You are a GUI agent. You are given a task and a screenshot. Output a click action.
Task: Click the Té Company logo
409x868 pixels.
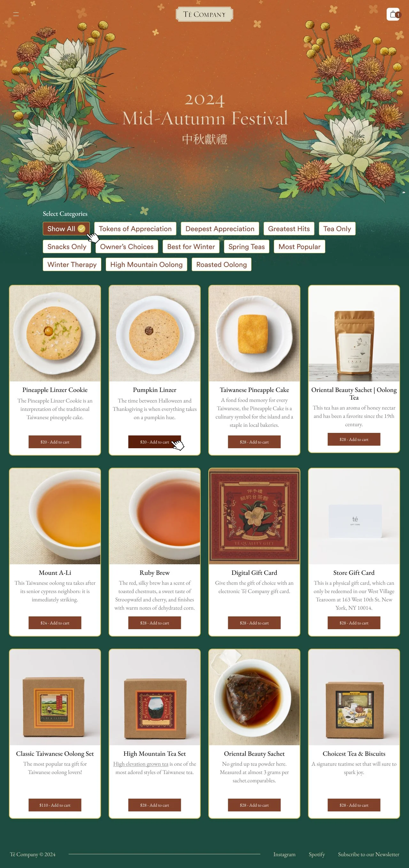tap(204, 14)
